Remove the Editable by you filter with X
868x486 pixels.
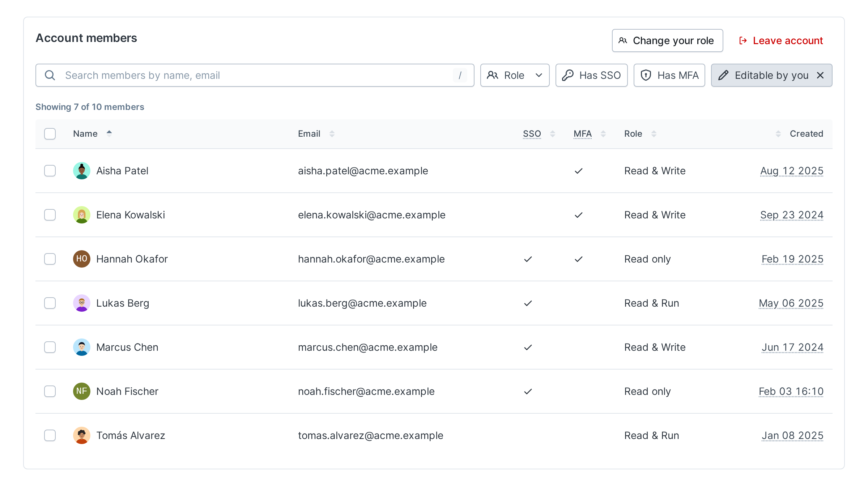point(820,75)
